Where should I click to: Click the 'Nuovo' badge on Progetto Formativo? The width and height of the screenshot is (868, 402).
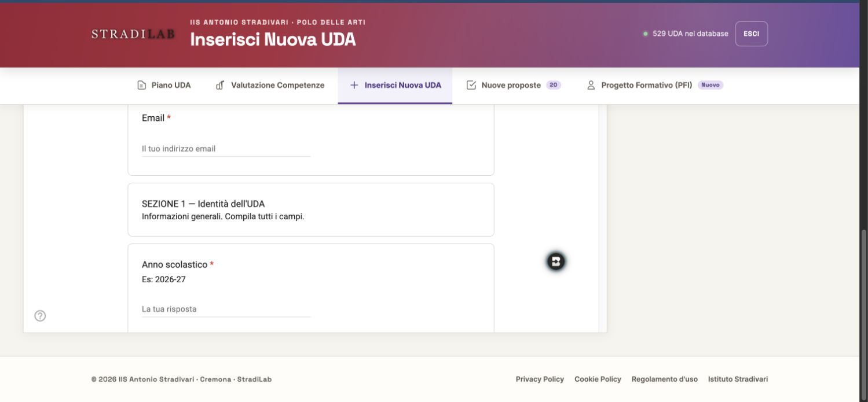[x=710, y=85]
